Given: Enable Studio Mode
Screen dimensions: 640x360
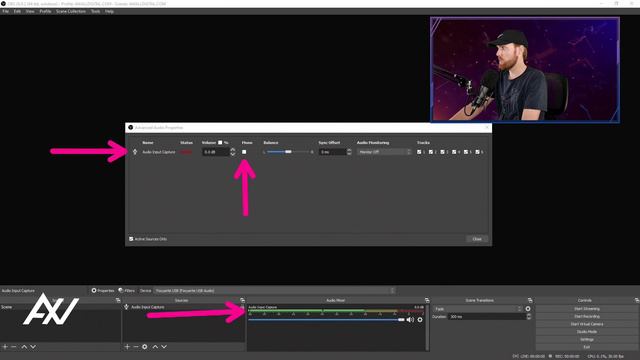Looking at the screenshot, I should 587,332.
